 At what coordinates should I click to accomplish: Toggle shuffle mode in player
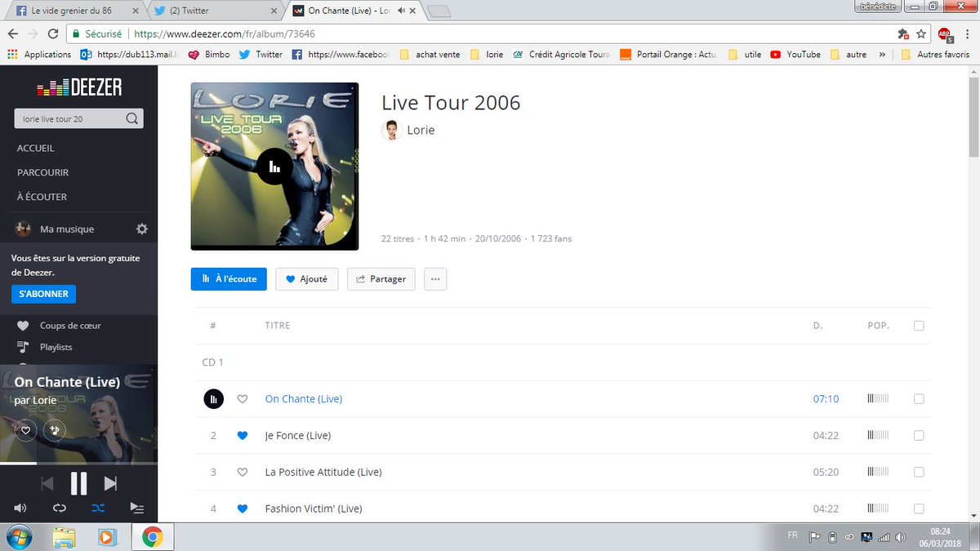(x=98, y=508)
